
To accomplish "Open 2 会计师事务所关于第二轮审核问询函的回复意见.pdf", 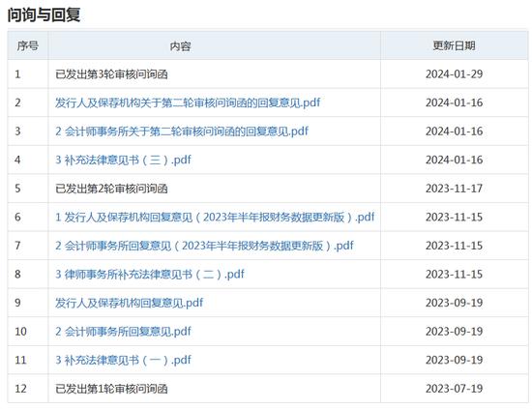I will [x=182, y=131].
